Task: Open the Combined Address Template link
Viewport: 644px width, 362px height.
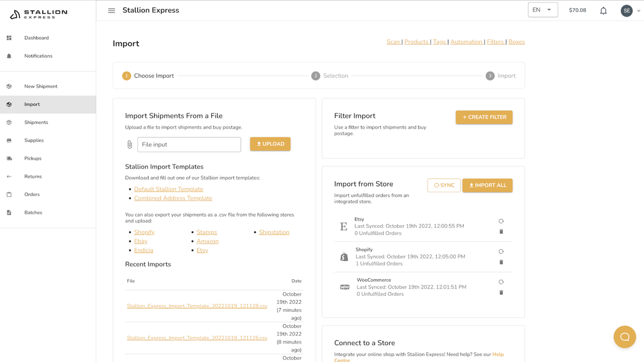Action: (x=173, y=198)
